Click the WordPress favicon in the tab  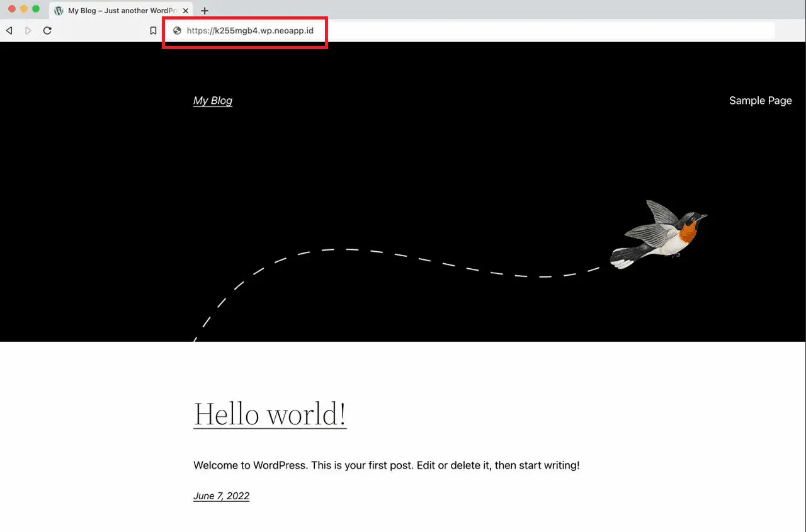click(59, 11)
